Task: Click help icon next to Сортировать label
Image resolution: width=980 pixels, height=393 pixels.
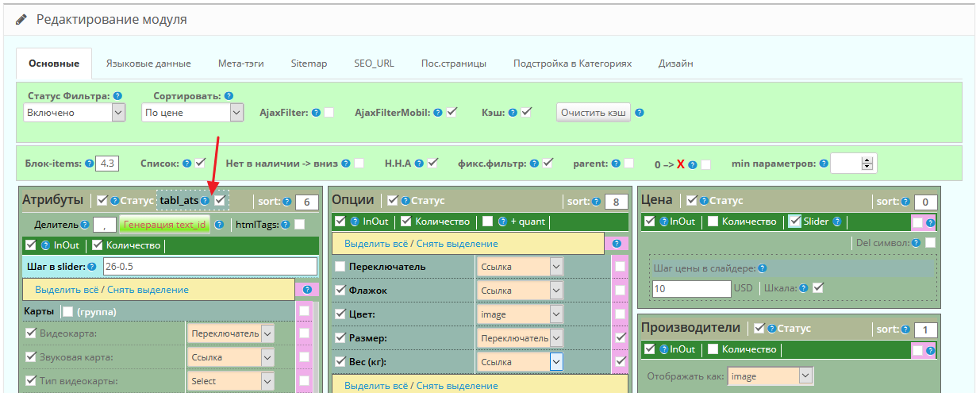Action: pos(229,96)
